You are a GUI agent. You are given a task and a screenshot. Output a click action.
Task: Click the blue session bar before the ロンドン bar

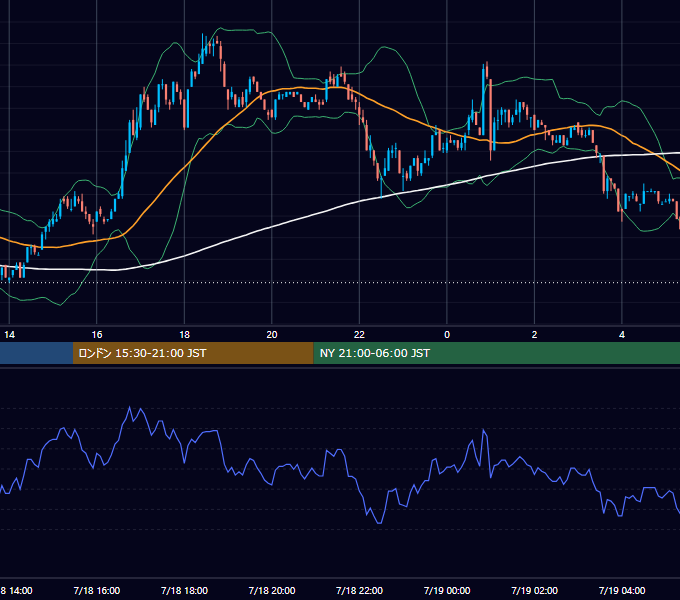pyautogui.click(x=36, y=353)
